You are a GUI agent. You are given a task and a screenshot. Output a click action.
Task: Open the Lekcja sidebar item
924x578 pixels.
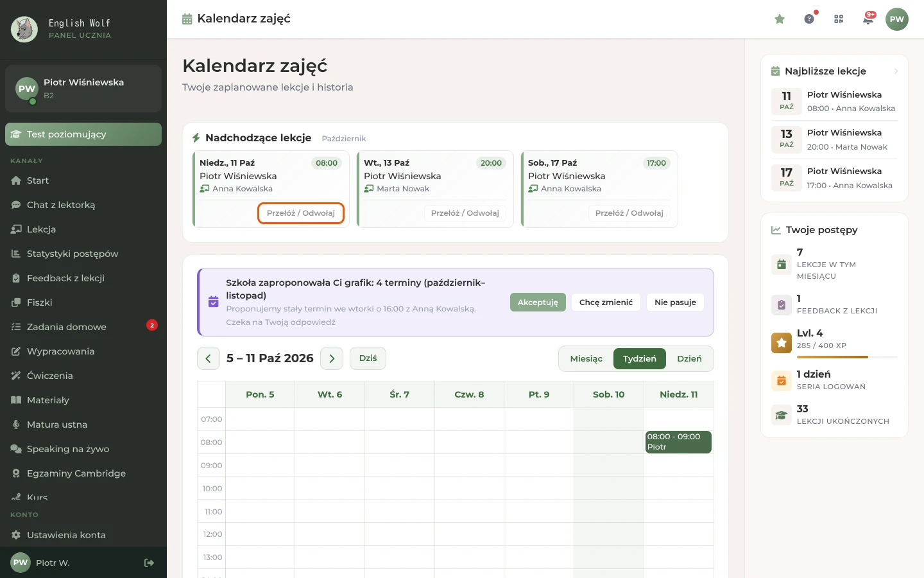point(83,229)
